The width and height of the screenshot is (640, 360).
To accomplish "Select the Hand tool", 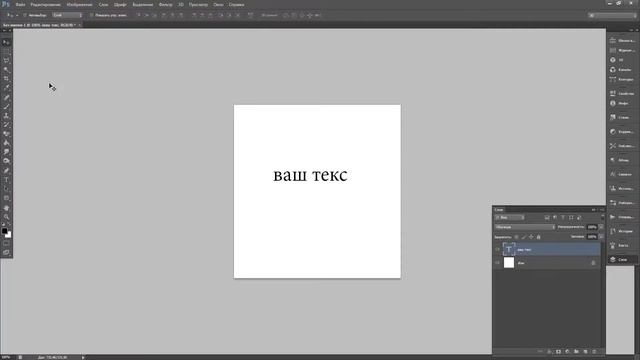I will 6,208.
